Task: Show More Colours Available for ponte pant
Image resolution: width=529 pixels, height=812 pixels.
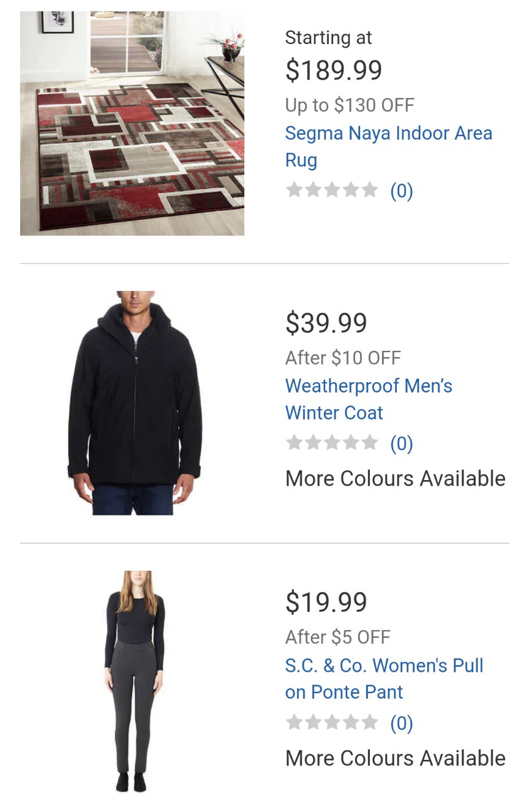Action: pos(396,758)
